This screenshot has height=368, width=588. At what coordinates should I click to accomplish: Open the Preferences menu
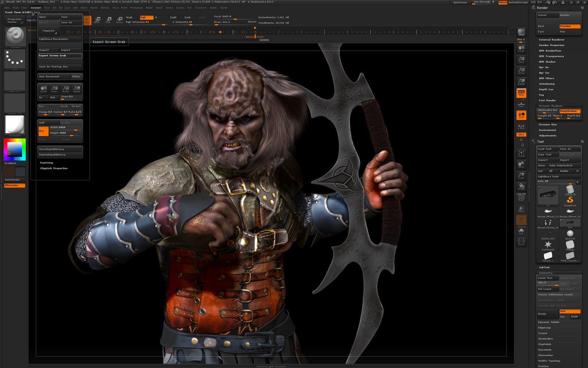point(136,8)
